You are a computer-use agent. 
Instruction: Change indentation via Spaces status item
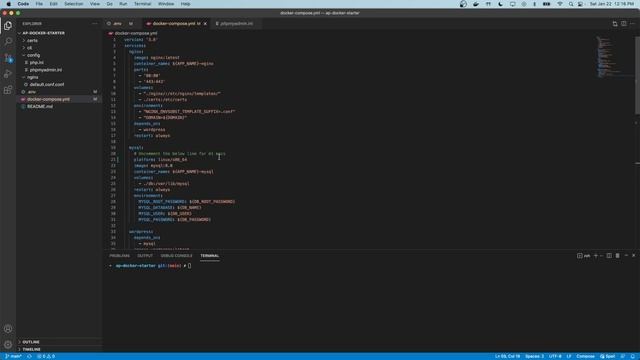coord(534,356)
